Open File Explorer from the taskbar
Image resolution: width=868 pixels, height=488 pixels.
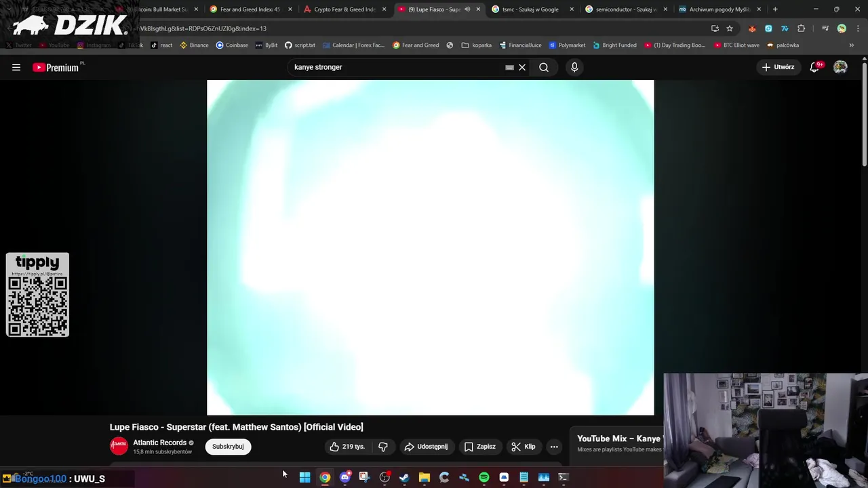tap(425, 477)
